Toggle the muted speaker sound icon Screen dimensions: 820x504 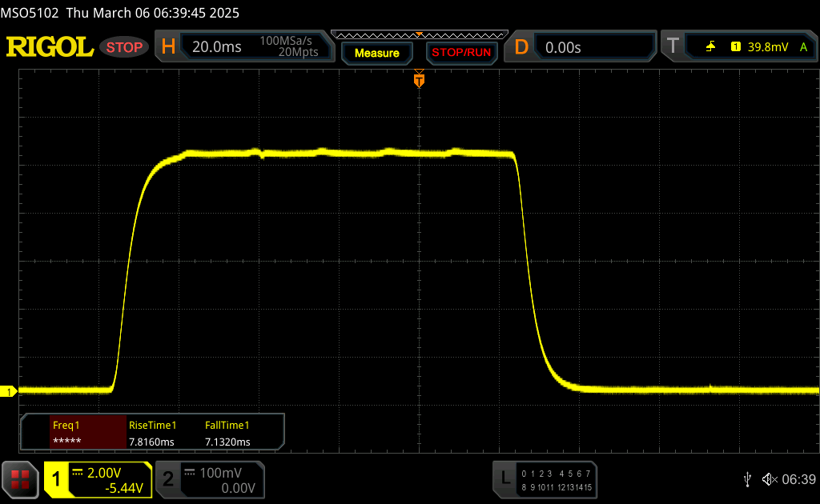[769, 479]
